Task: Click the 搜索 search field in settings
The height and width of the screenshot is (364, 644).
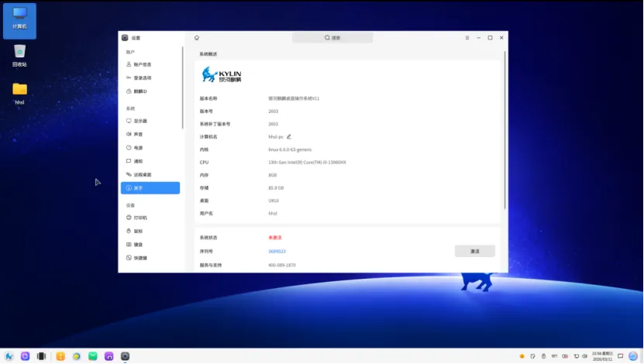Action: (x=332, y=38)
